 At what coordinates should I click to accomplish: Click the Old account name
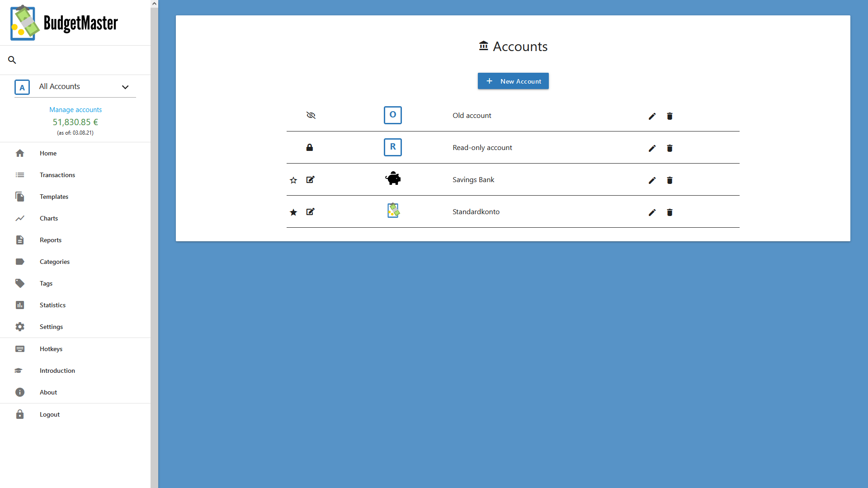point(472,115)
